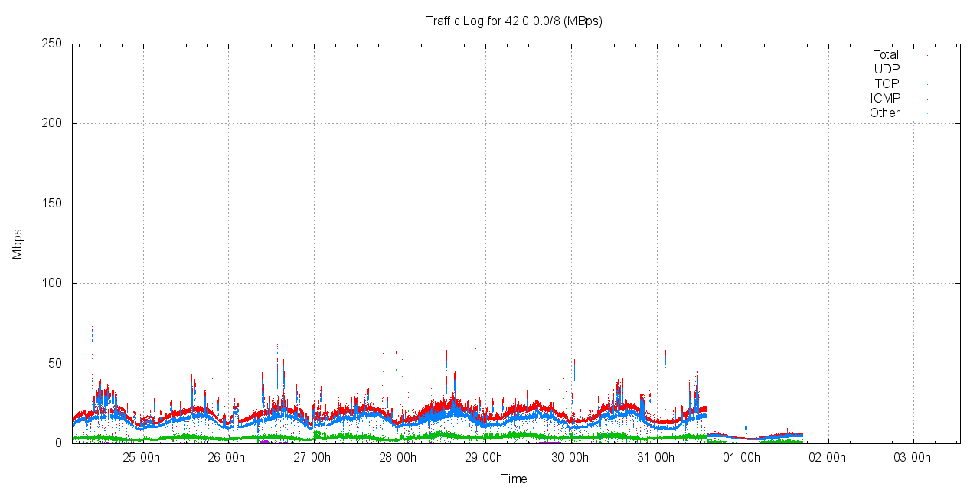Click the 100 y-axis tick label
Image resolution: width=980 pixels, height=490 pixels.
tap(51, 284)
